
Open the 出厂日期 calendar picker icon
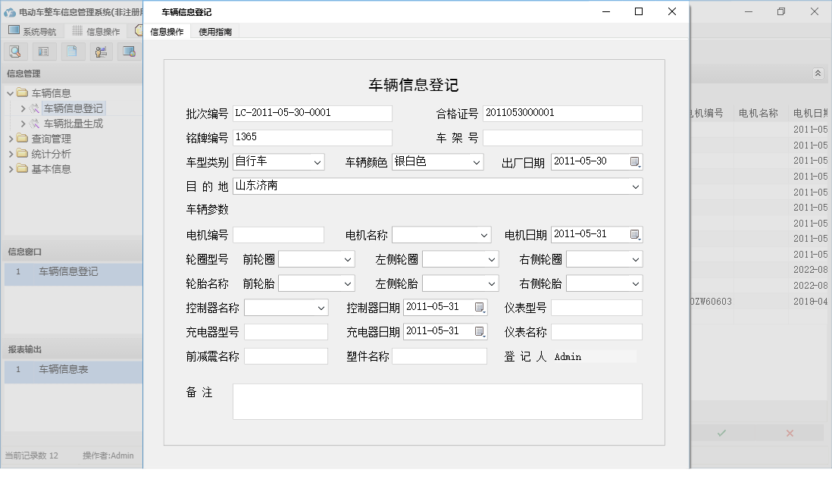(635, 161)
